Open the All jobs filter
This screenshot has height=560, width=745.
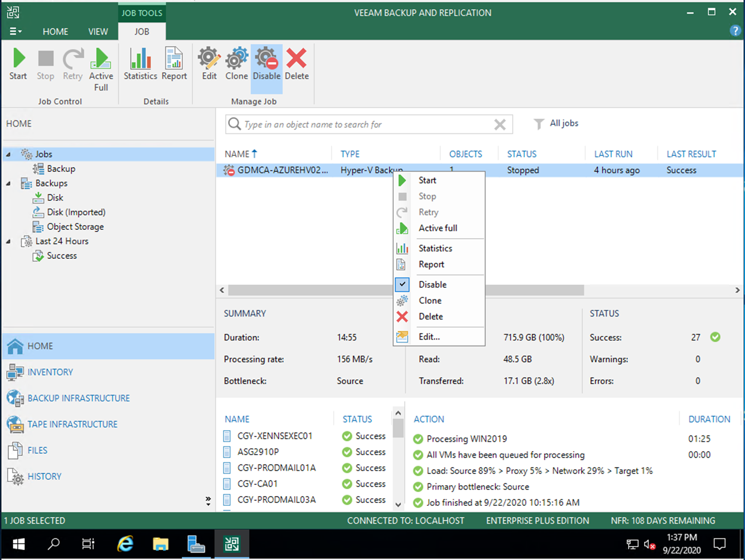click(556, 124)
